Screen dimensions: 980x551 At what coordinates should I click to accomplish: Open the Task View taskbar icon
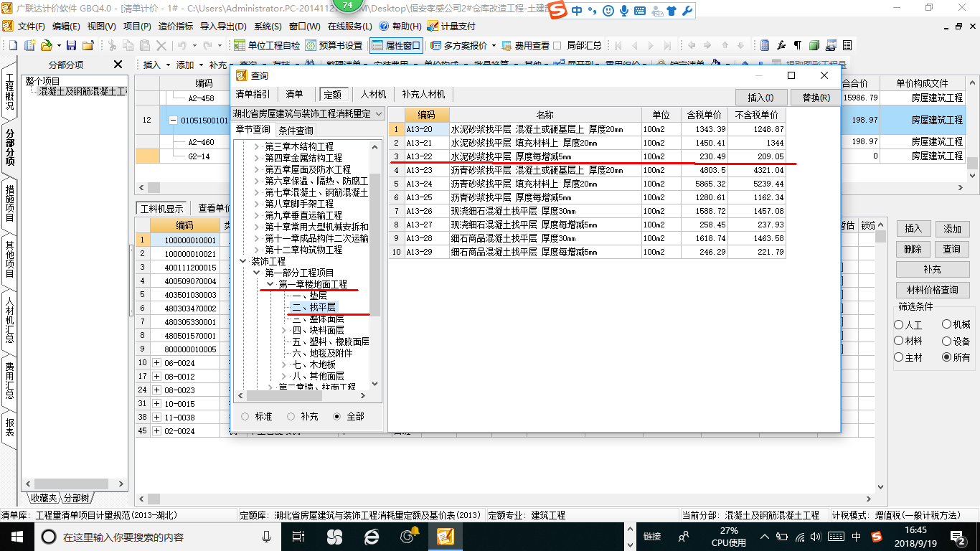click(300, 536)
